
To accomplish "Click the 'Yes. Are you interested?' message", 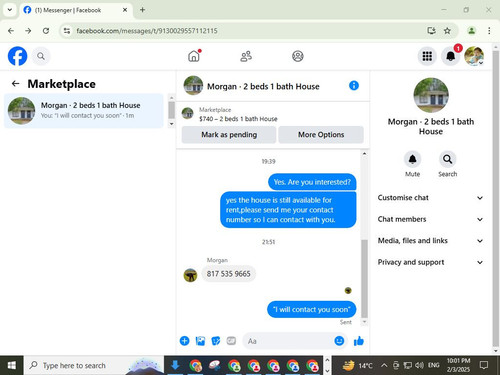I will [312, 182].
